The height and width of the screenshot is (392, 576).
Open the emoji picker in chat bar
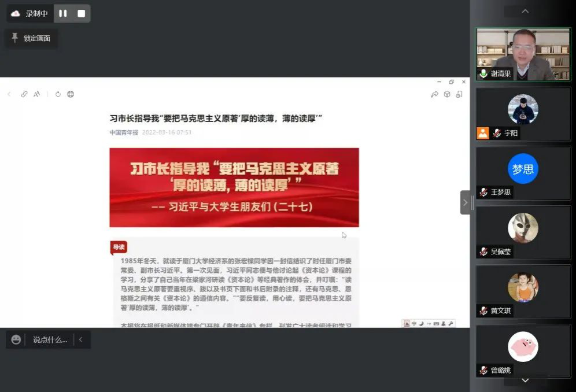coord(16,339)
